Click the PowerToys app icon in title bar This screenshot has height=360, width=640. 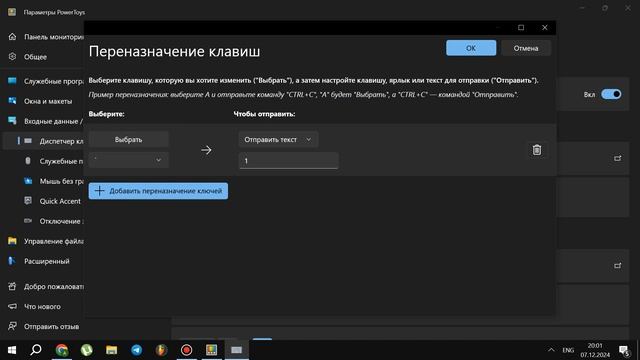12,12
